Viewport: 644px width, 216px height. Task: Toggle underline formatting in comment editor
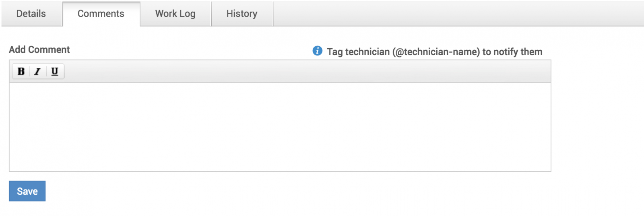[55, 72]
